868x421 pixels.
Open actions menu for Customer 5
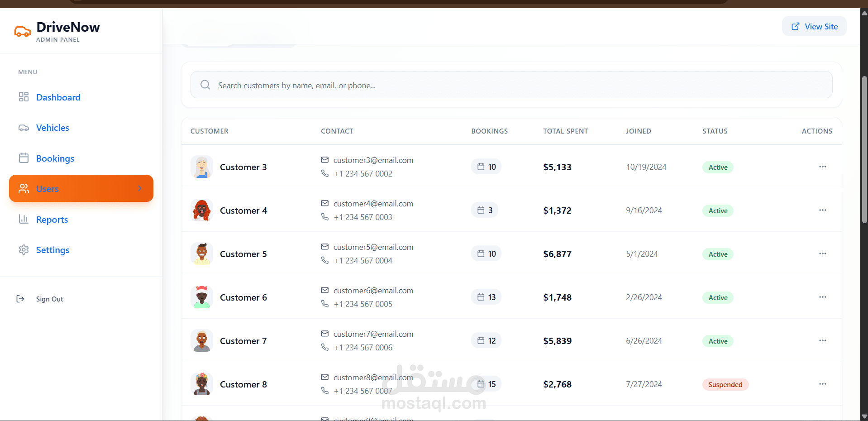[822, 254]
